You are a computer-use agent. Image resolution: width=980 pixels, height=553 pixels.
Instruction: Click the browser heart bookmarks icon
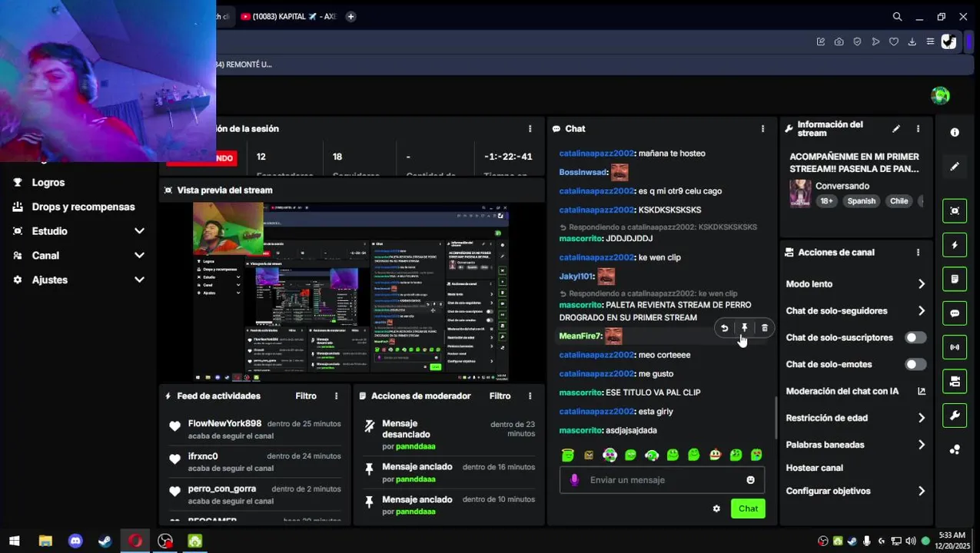tap(893, 41)
